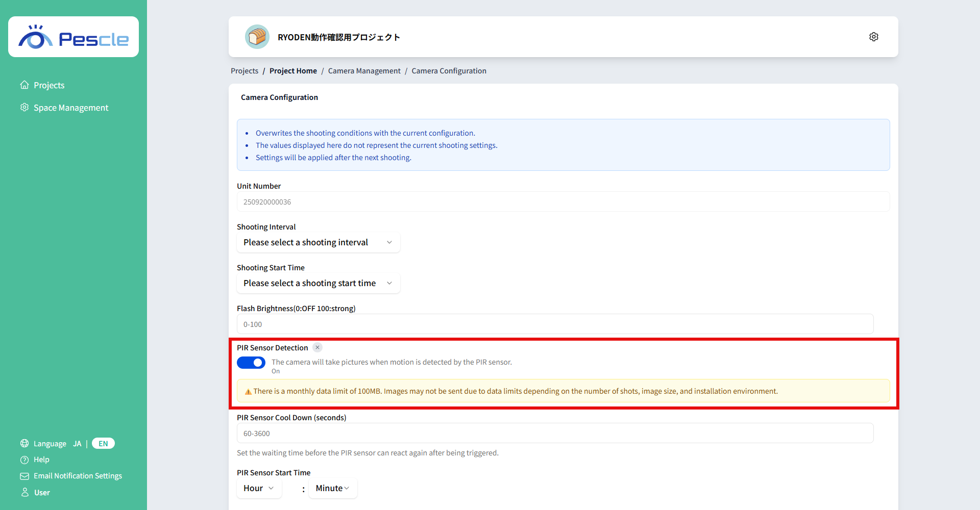Open Space Management in the sidebar
Viewport: 980px width, 510px height.
[71, 108]
